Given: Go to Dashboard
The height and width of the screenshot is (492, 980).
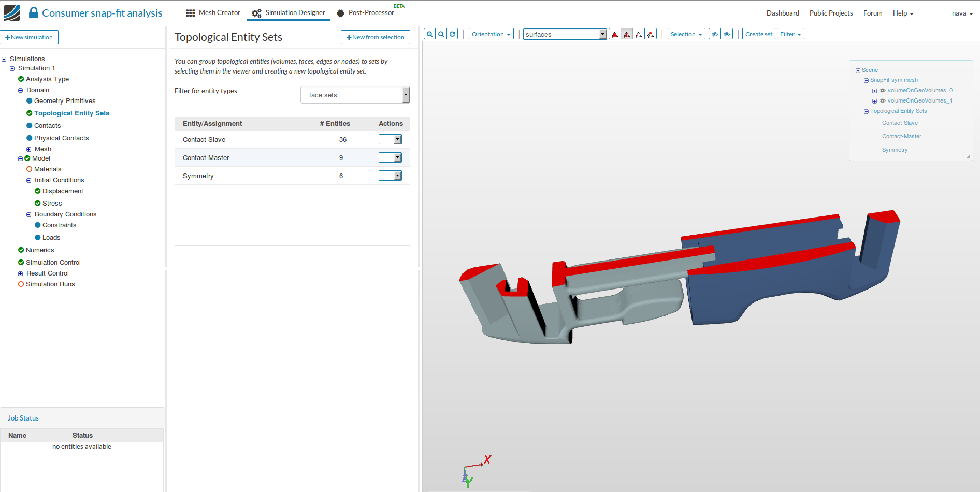Looking at the screenshot, I should click(x=783, y=13).
